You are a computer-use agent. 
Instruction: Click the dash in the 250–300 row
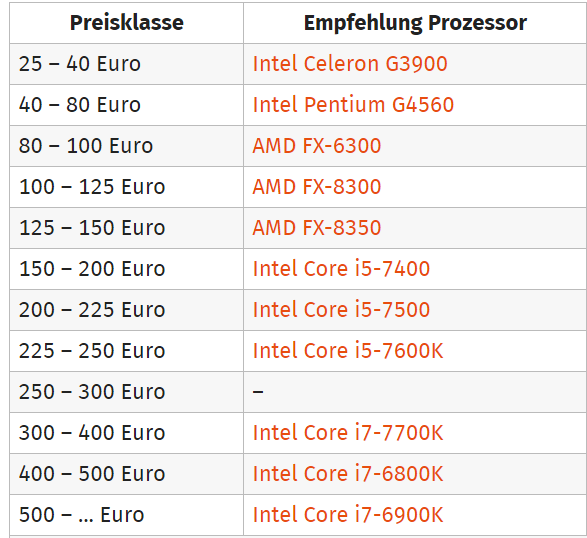tap(258, 392)
